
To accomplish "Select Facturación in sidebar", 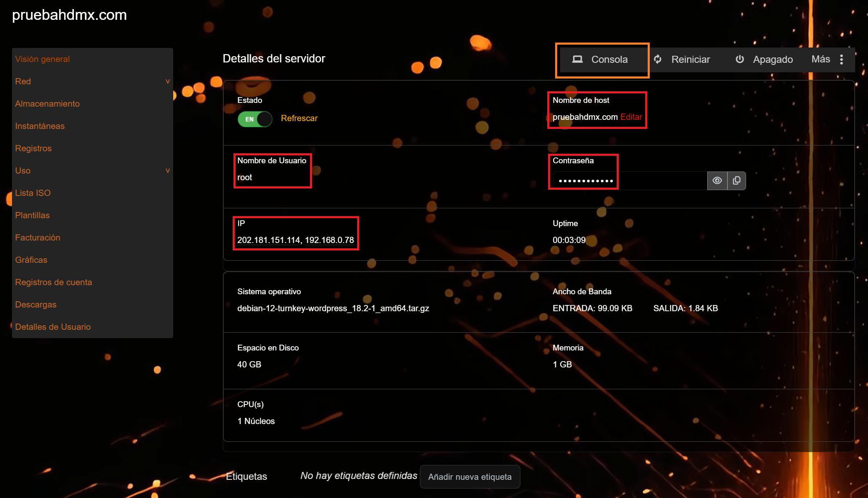I will [x=38, y=238].
